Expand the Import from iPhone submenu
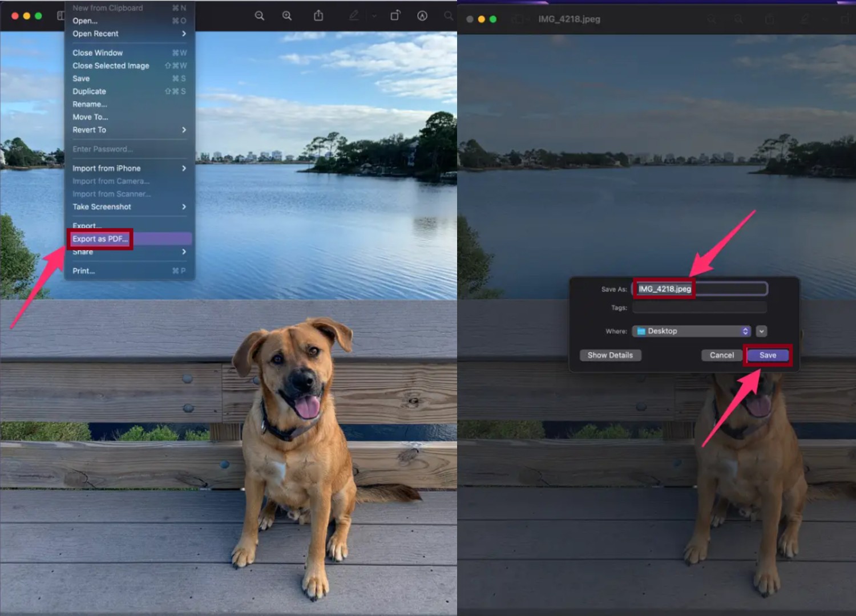This screenshot has height=616, width=856. (x=106, y=168)
